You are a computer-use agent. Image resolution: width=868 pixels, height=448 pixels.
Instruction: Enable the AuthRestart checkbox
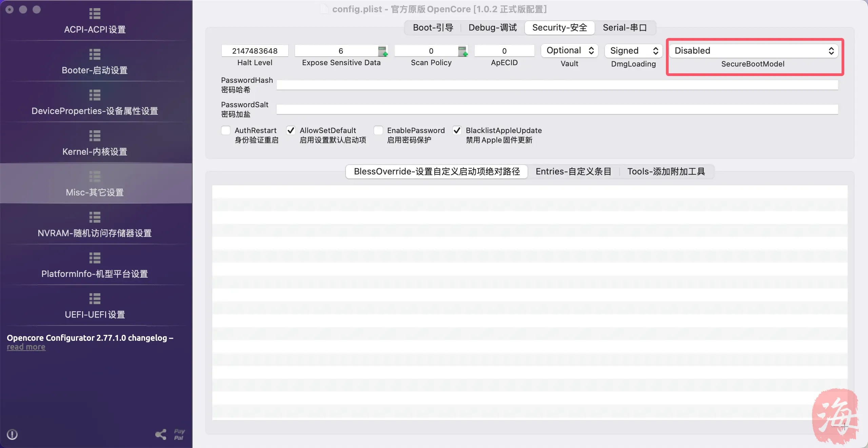(x=226, y=131)
